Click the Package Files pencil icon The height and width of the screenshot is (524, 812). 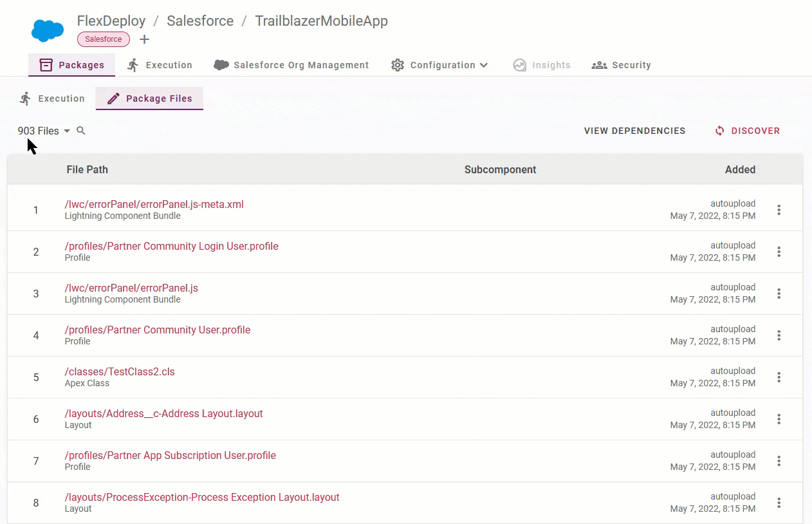tap(114, 98)
